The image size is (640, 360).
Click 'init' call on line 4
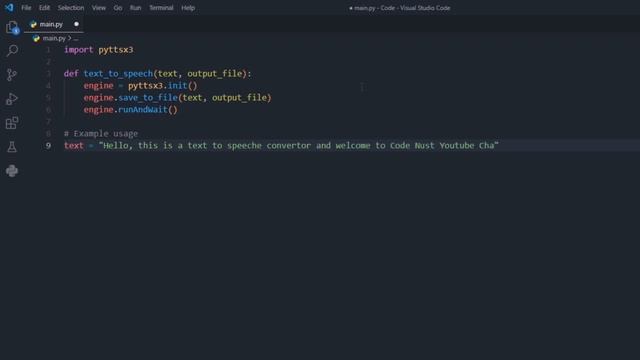pos(177,86)
